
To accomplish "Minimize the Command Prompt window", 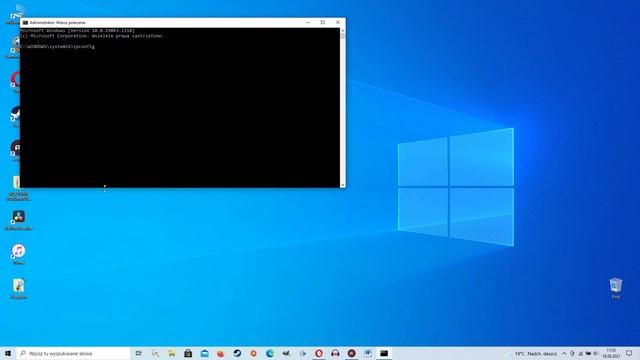I will pyautogui.click(x=308, y=22).
